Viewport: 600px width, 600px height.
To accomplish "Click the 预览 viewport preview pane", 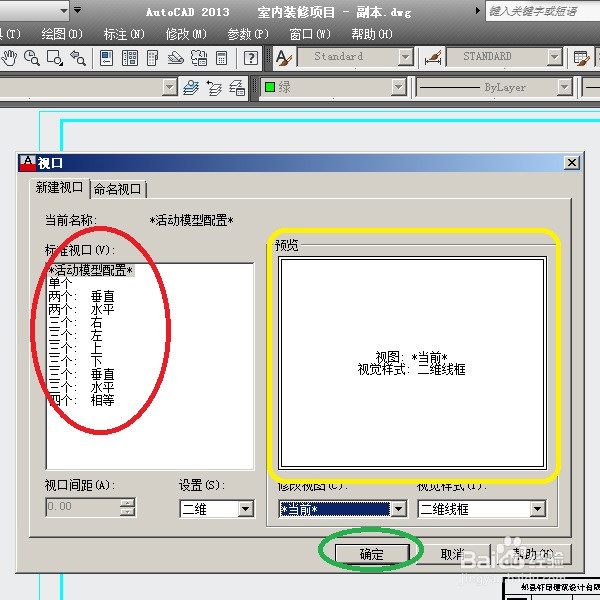I will click(x=412, y=363).
